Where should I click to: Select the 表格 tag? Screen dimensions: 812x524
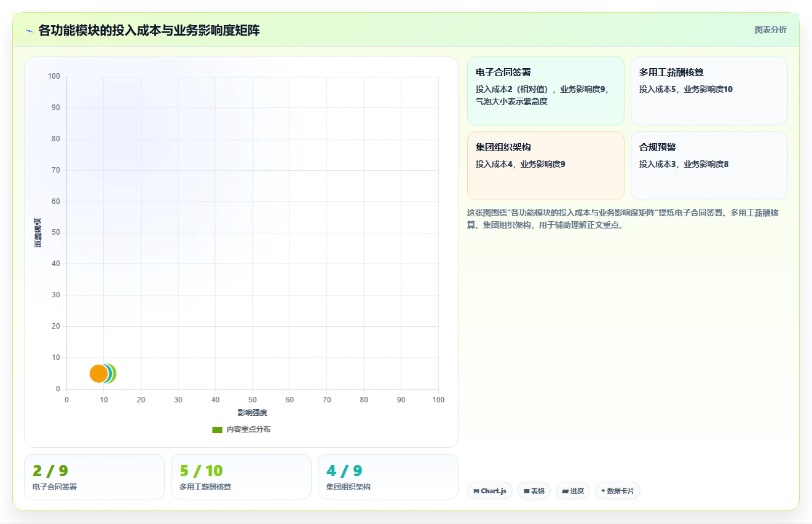click(534, 491)
